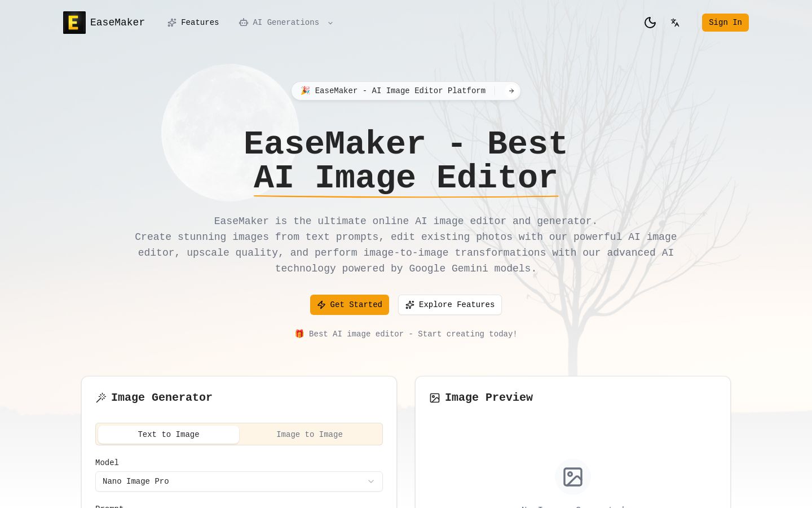Click the Image Generator magic wand icon

(x=101, y=398)
